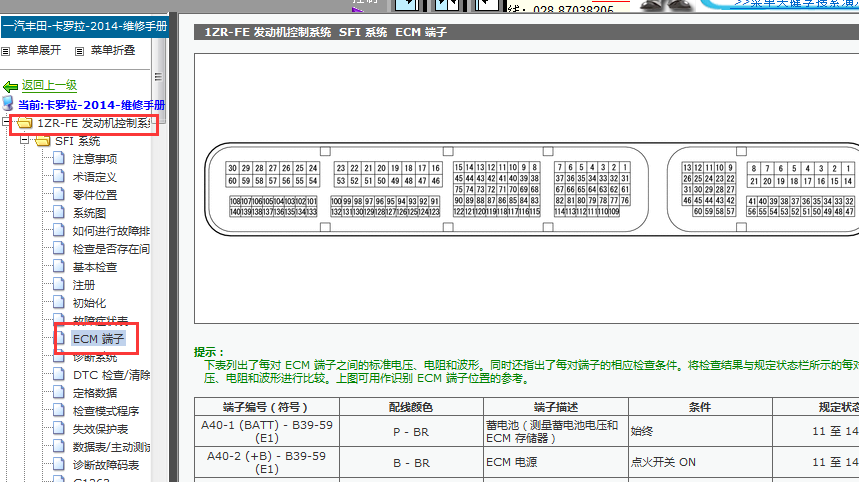The image size is (859, 482).
Task: Open the 注册 tree item
Action: pyautogui.click(x=84, y=285)
